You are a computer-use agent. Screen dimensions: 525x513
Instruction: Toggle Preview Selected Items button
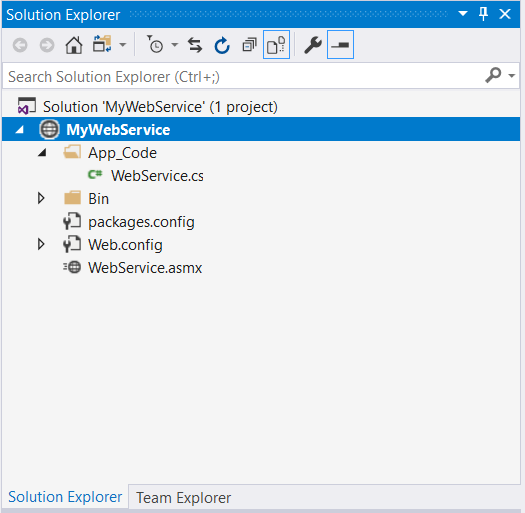340,45
